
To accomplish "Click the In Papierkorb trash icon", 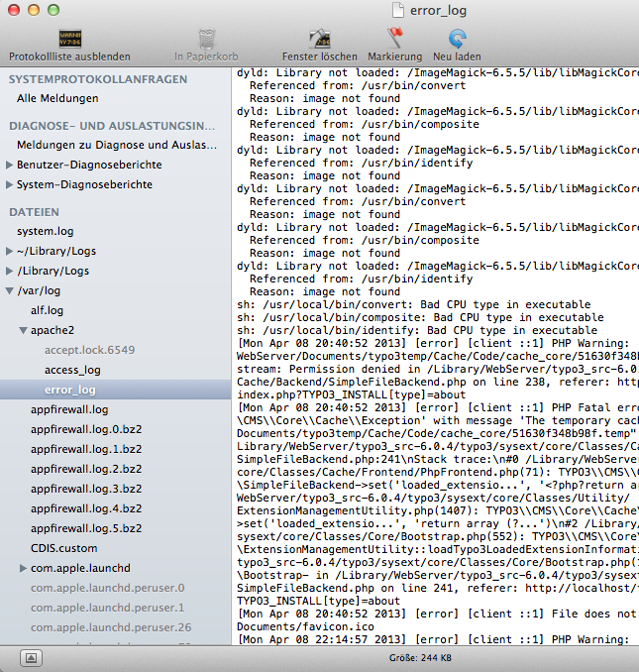I will point(207,39).
